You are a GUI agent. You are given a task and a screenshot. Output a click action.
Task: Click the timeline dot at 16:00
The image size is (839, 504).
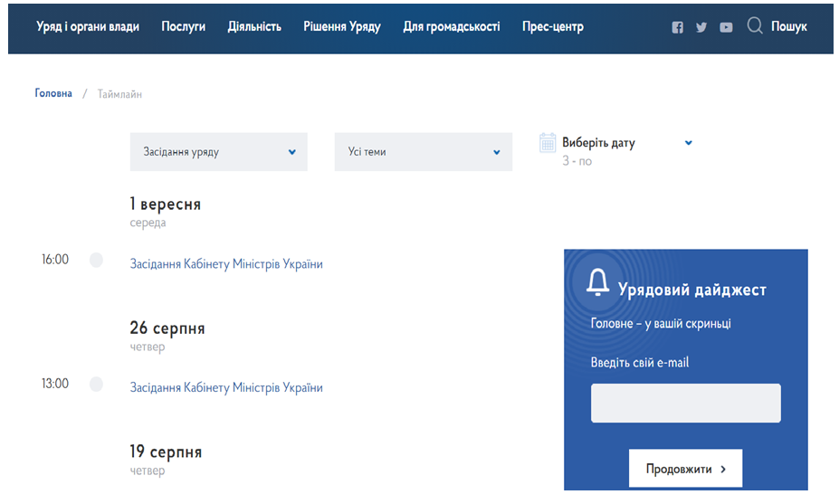pos(96,261)
